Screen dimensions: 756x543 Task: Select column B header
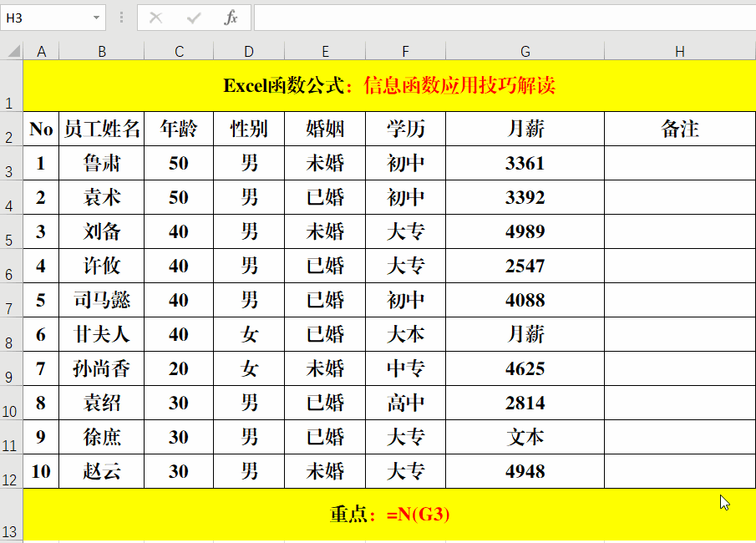coord(102,51)
